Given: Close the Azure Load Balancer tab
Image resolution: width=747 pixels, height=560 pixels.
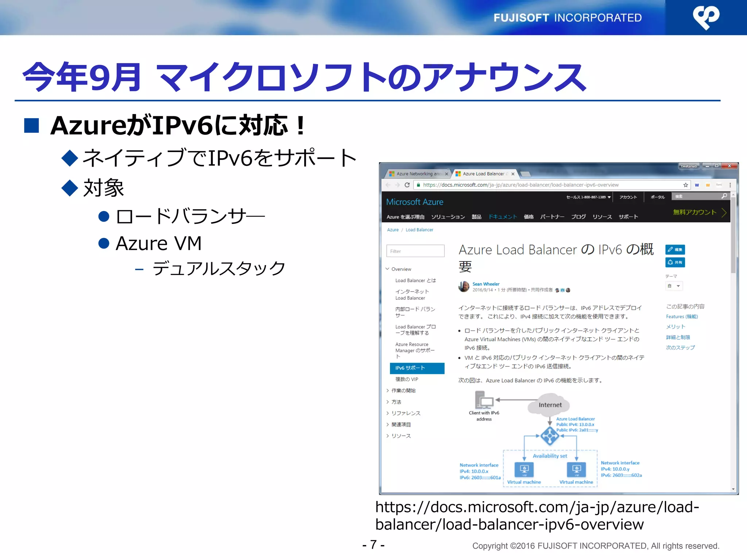Looking at the screenshot, I should point(512,174).
